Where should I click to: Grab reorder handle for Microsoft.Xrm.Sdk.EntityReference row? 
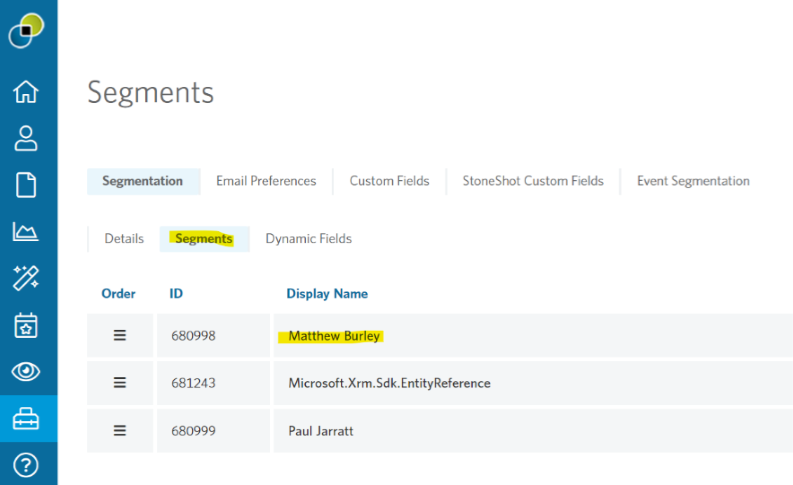click(120, 383)
